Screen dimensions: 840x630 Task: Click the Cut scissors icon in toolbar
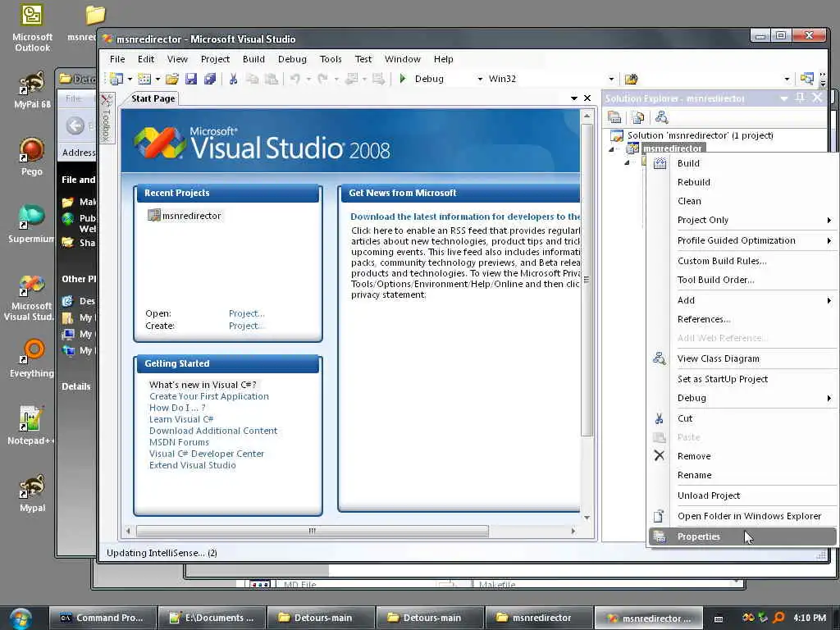233,79
